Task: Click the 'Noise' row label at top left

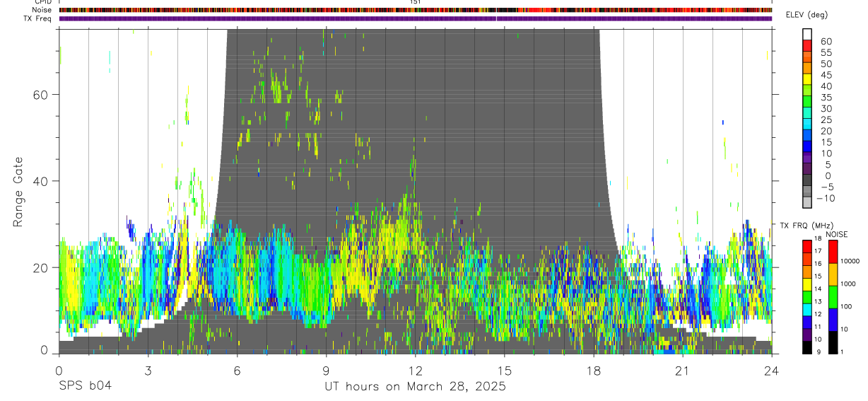Action: pos(43,10)
